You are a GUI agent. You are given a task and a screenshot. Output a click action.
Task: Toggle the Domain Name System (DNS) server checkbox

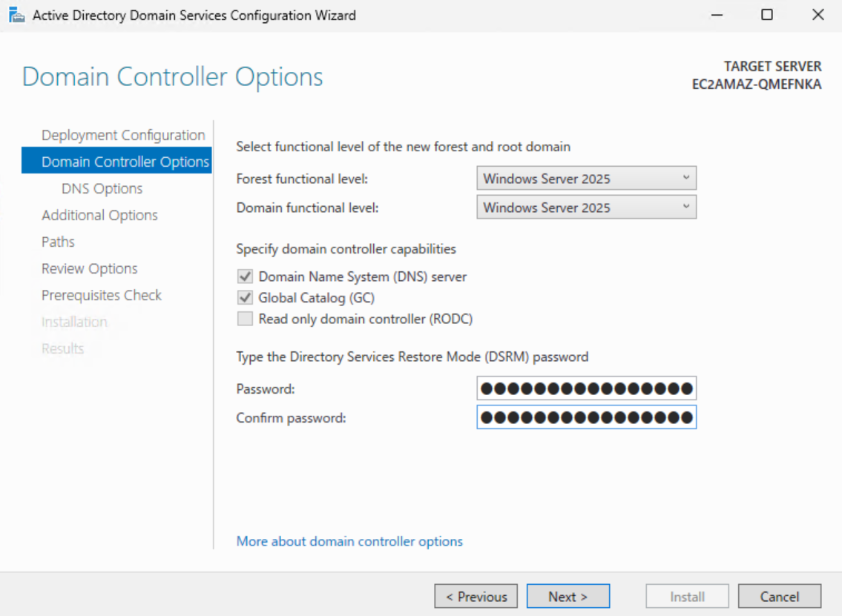point(245,277)
